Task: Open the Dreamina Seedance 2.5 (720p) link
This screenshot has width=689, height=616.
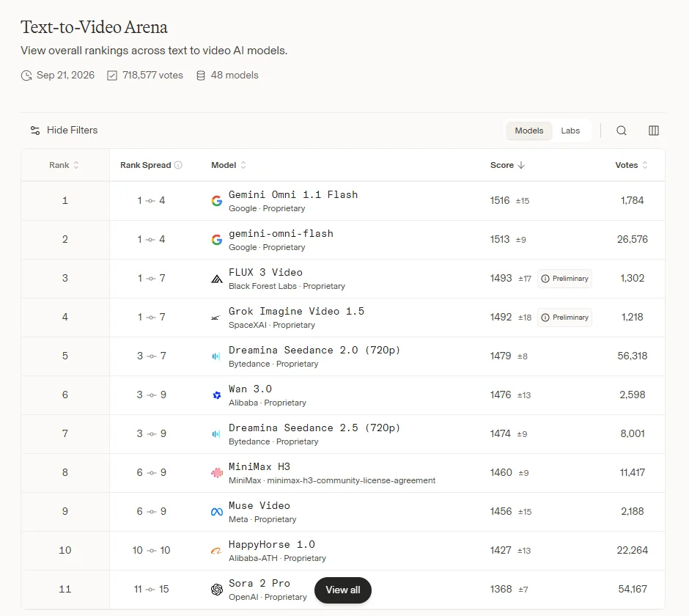Action: tap(314, 428)
